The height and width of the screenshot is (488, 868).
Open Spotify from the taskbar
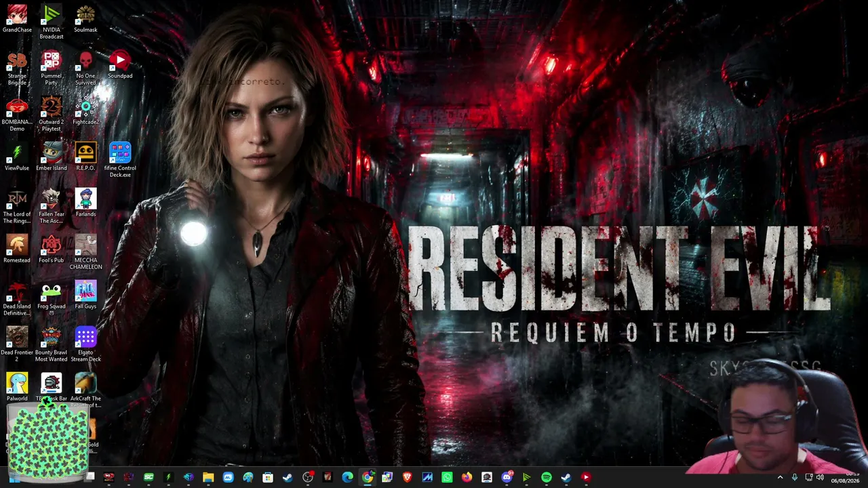[547, 477]
